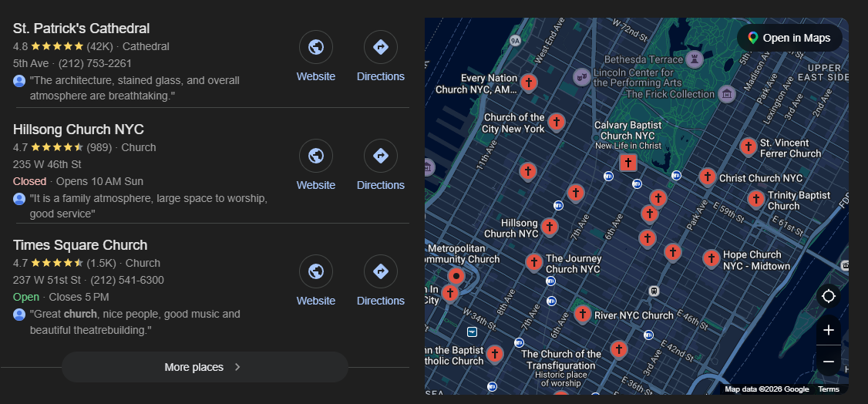Select the Trinity Baptist Church map pin
The width and height of the screenshot is (868, 404).
click(755, 199)
